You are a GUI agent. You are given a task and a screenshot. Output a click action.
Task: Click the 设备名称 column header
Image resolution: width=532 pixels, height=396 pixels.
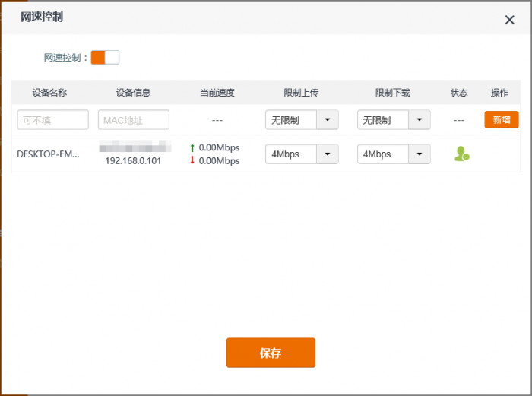pos(49,93)
